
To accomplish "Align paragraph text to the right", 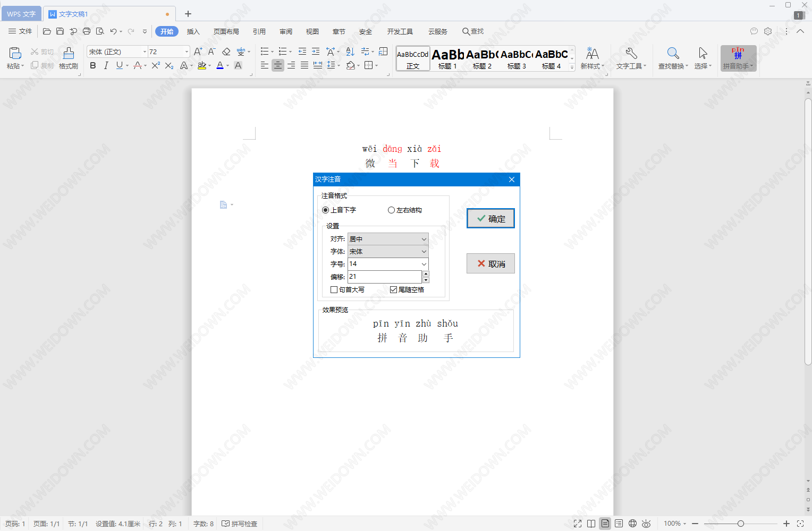I will 291,65.
